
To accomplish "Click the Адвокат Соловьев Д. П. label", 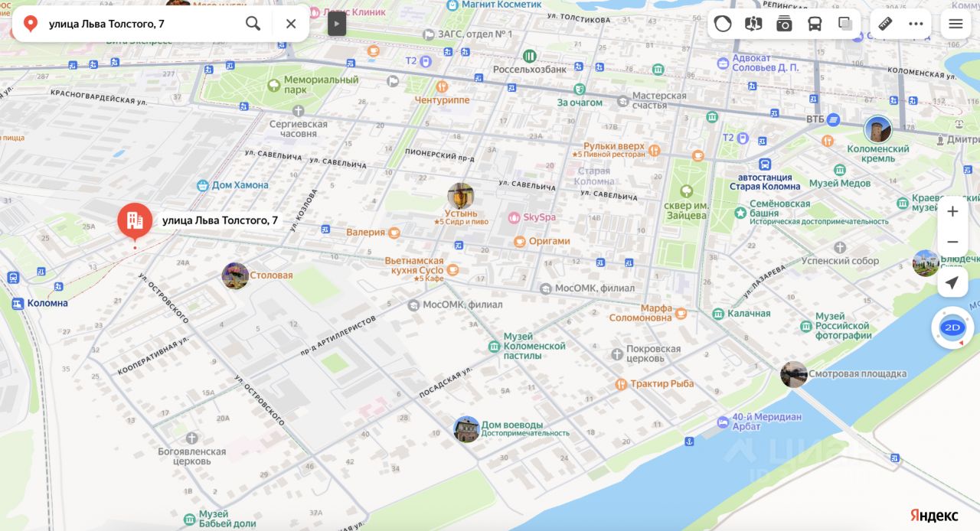I will pos(765,63).
